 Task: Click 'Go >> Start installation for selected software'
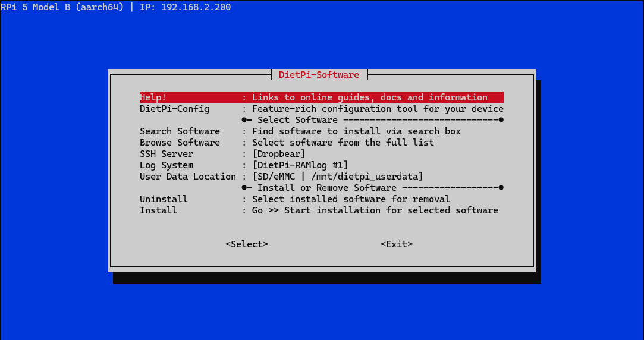click(x=375, y=210)
